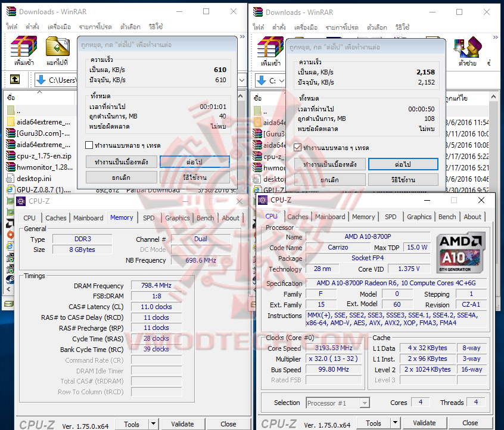Click Help button in left dialog
The height and width of the screenshot is (430, 504).
pyautogui.click(x=194, y=177)
